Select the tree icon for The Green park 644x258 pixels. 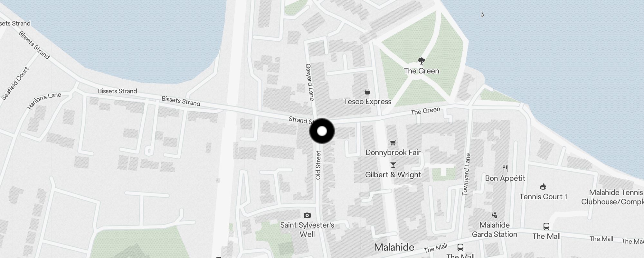tap(421, 61)
